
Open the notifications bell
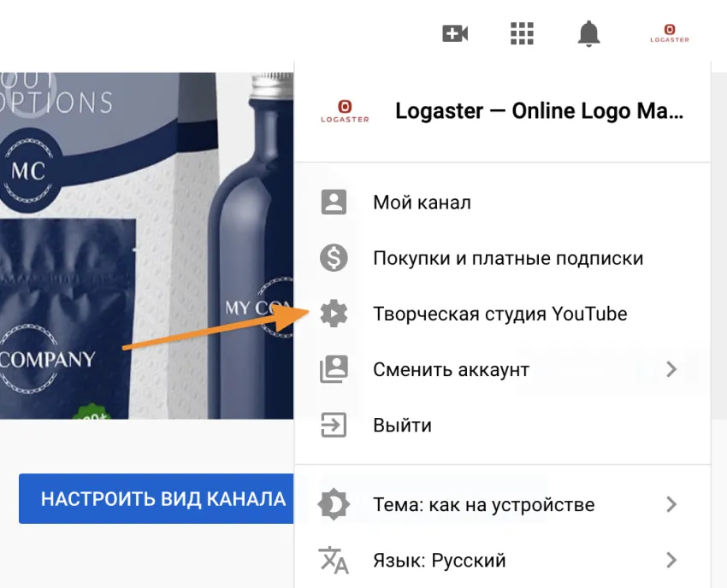588,34
